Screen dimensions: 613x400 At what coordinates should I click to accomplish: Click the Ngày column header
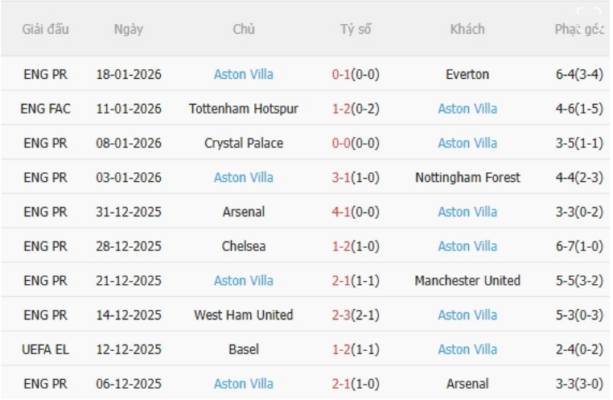point(128,29)
